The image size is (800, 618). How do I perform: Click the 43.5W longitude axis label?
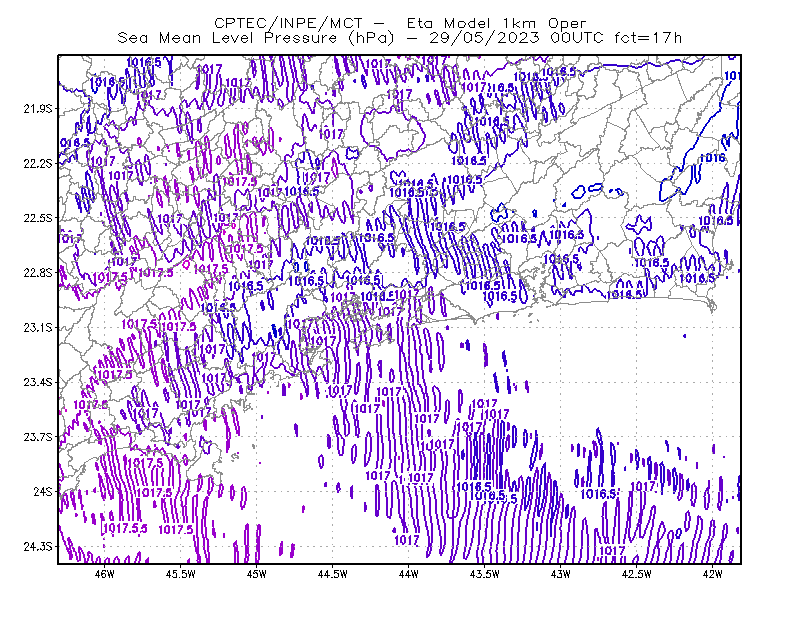pyautogui.click(x=485, y=574)
